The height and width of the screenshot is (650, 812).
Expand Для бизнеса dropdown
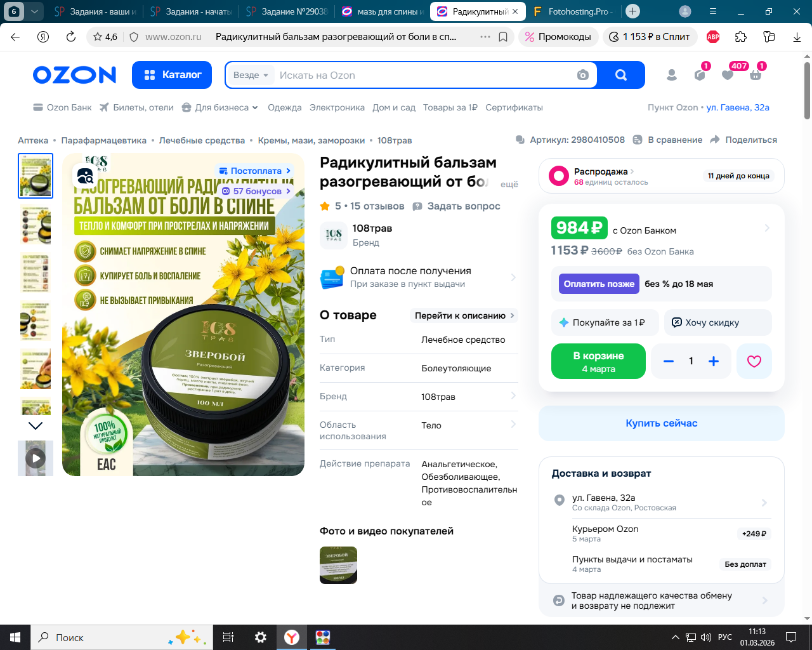tap(220, 107)
